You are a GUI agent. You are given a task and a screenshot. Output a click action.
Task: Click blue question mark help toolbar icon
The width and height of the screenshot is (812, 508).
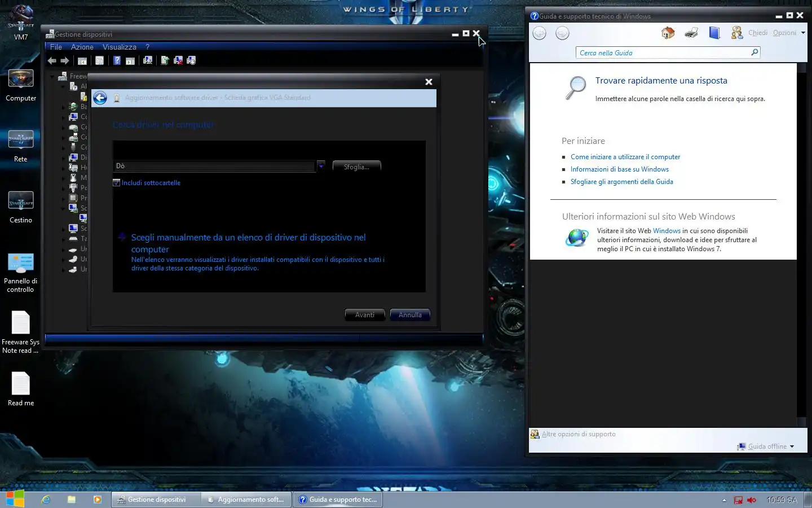[117, 60]
